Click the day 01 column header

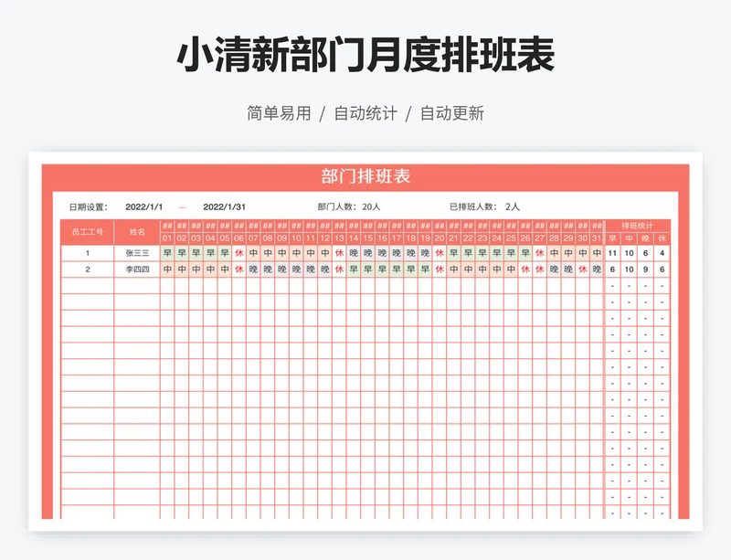coord(165,238)
